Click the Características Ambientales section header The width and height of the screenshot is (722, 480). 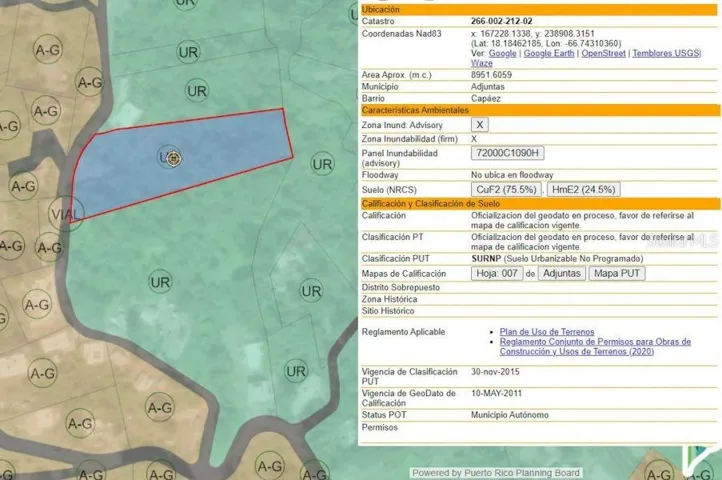[x=540, y=110]
